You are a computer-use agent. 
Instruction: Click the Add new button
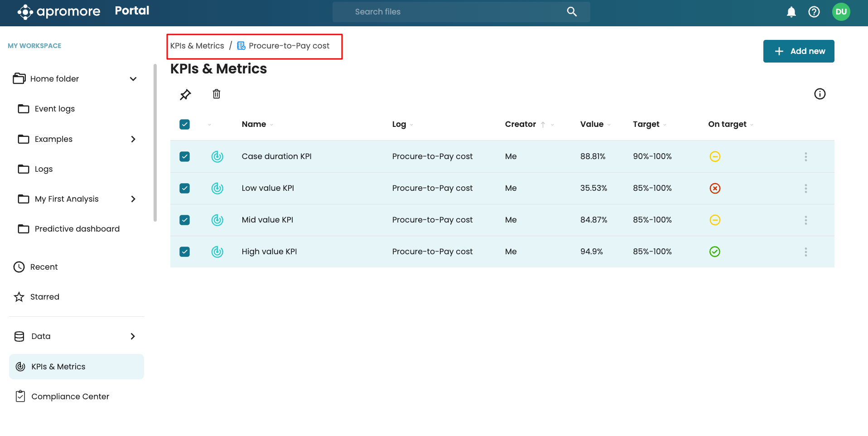798,51
